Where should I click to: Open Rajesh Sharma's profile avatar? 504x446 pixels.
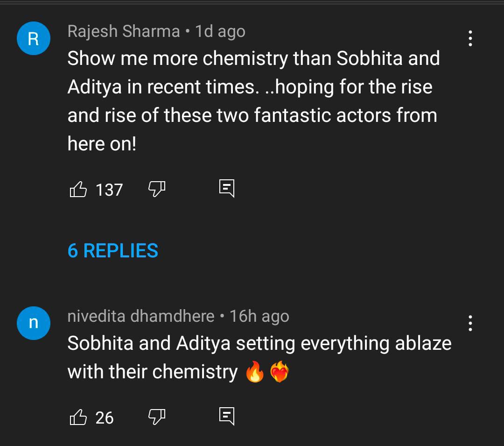33,38
